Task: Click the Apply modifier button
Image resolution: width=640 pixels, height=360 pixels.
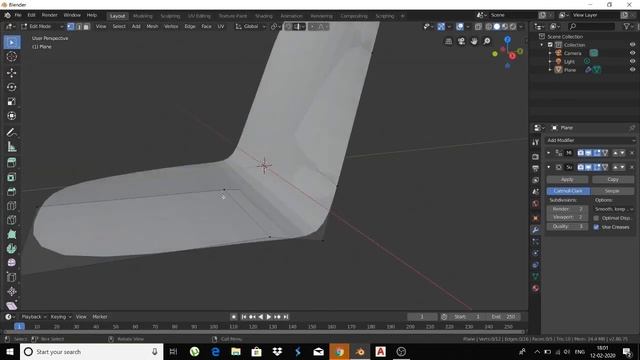Action: pyautogui.click(x=567, y=180)
